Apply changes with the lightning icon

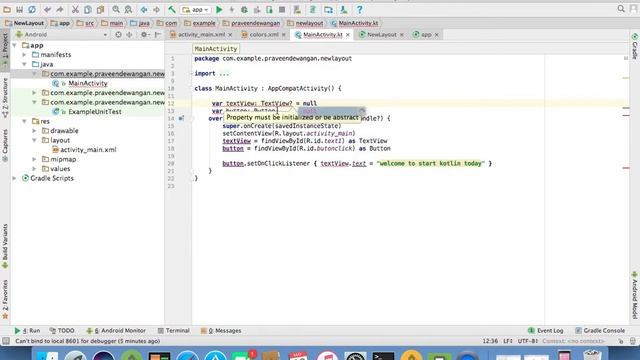click(231, 9)
